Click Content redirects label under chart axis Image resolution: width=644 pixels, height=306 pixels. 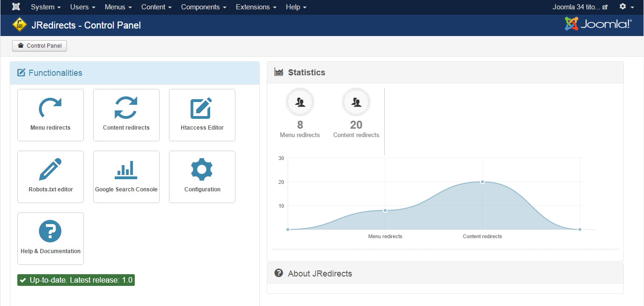pos(483,236)
